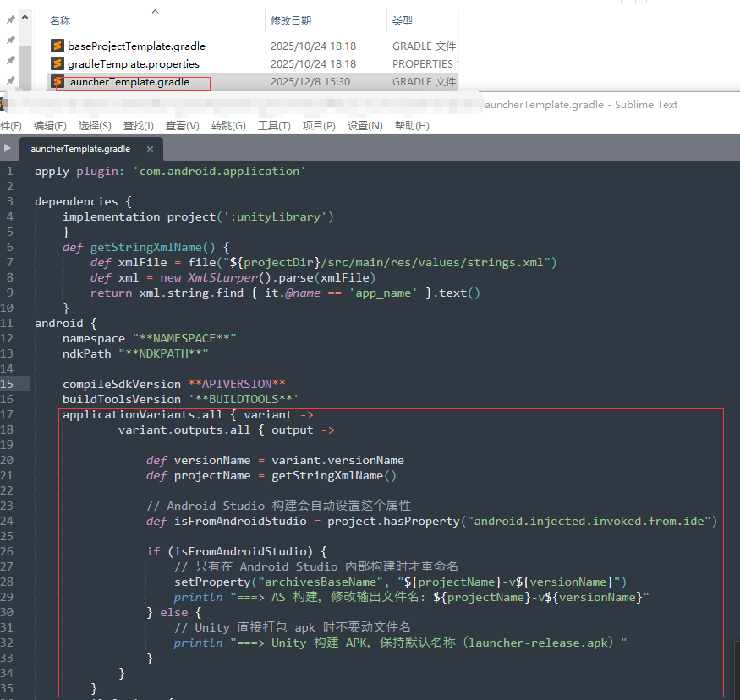Viewport: 740px width, 700px height.
Task: Click '**BUILDTOOLS**' on line 16
Action: click(244, 399)
